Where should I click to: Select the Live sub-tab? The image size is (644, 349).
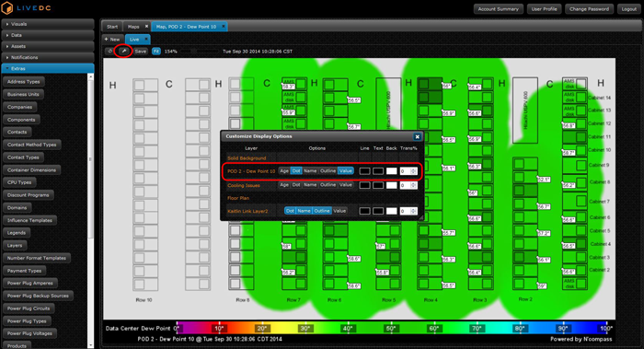tap(134, 40)
